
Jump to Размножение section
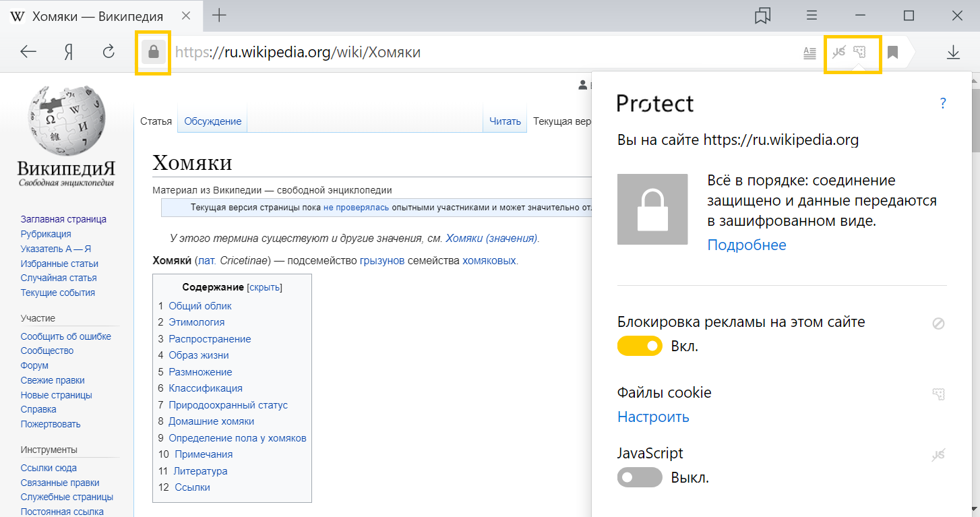point(200,372)
